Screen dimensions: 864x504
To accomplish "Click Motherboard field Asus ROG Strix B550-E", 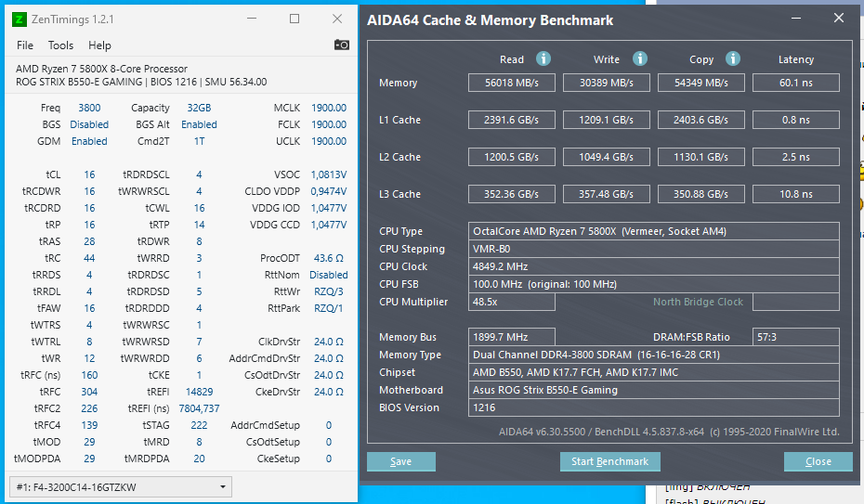I will [654, 390].
